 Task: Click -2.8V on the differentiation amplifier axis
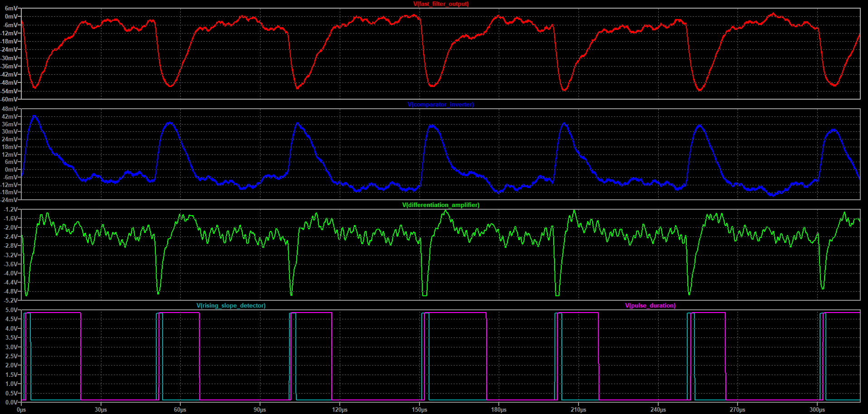tap(10, 246)
